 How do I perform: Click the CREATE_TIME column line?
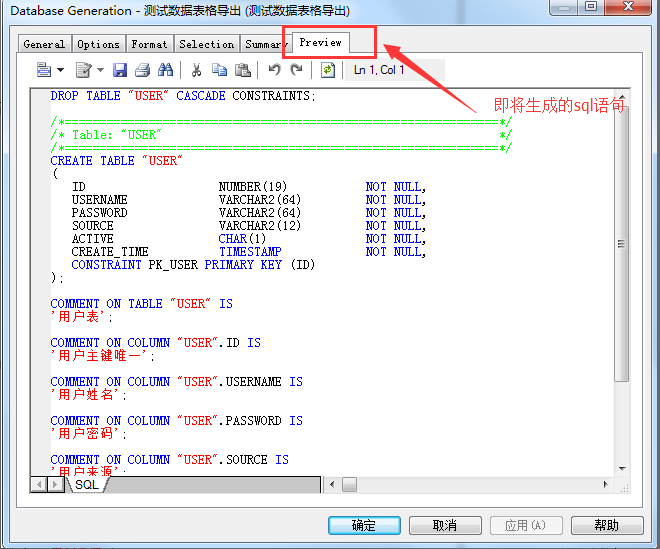point(248,252)
